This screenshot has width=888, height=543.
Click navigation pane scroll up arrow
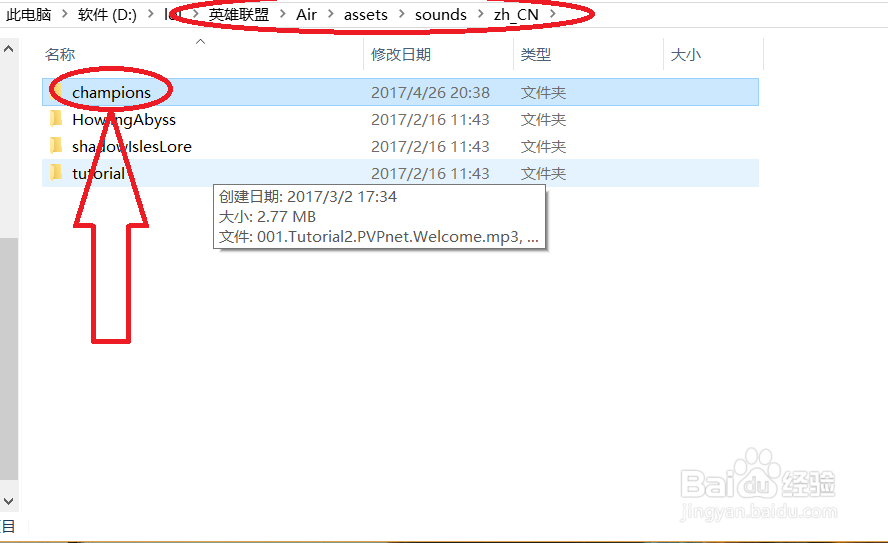click(x=8, y=49)
